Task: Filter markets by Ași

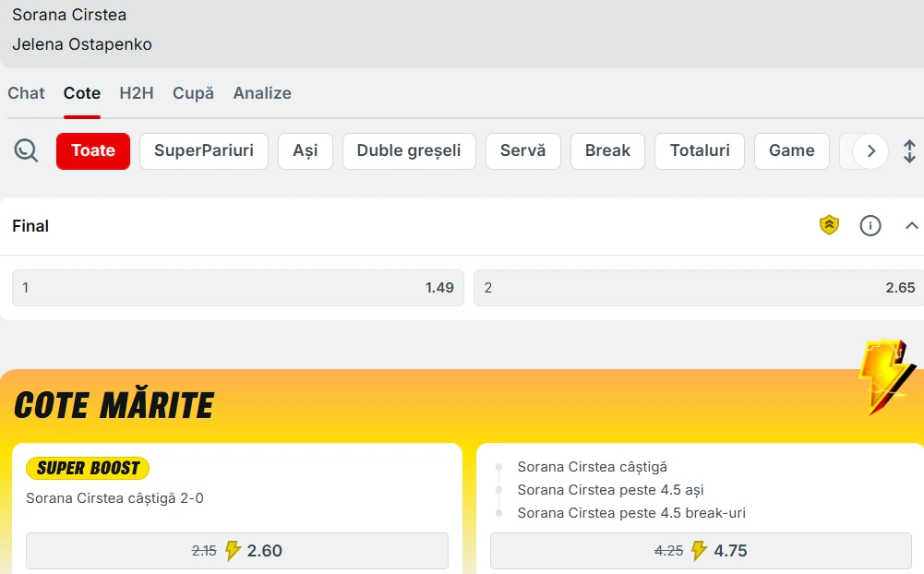Action: (305, 150)
